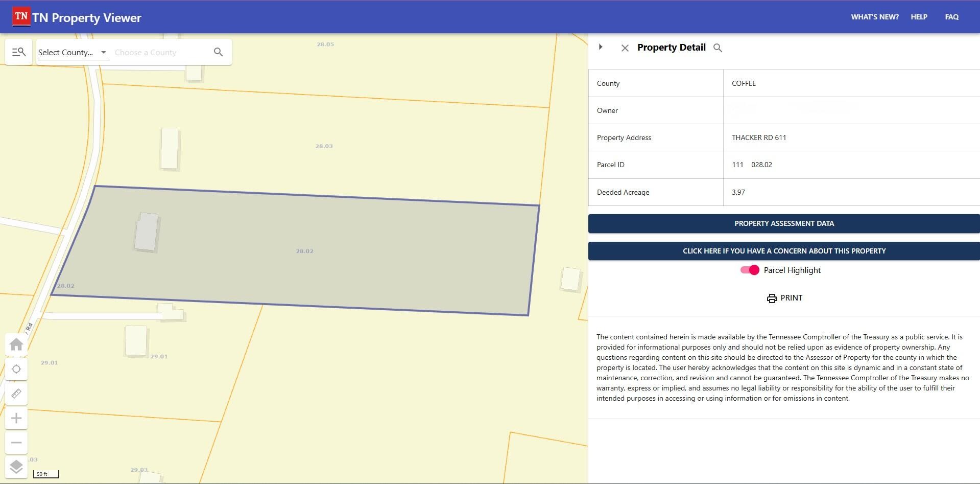Activate the locate-me crosshair tool

click(16, 369)
